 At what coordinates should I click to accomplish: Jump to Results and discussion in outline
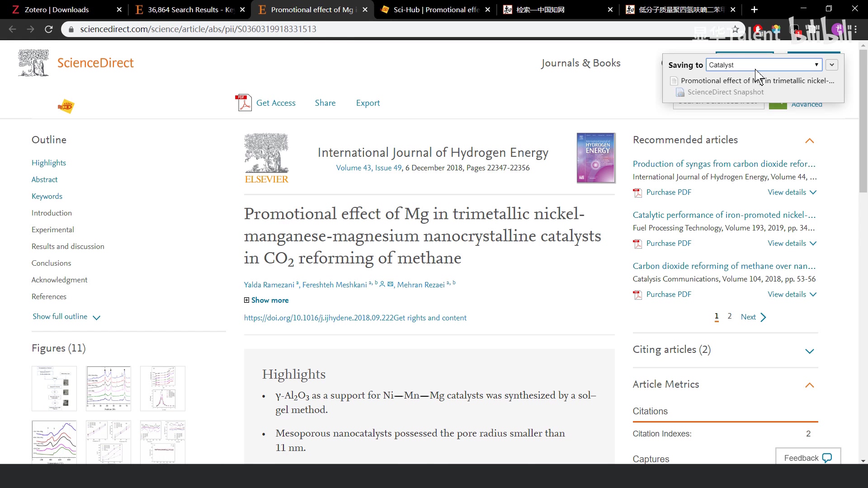68,246
